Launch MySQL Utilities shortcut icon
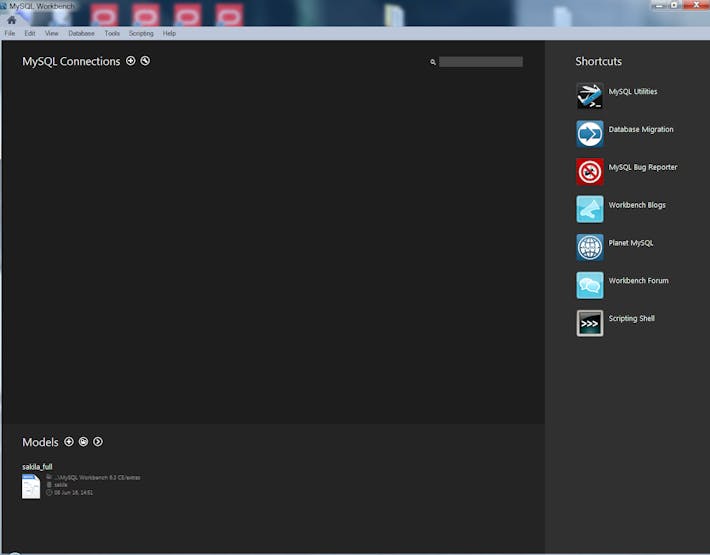The image size is (710, 555). [590, 96]
